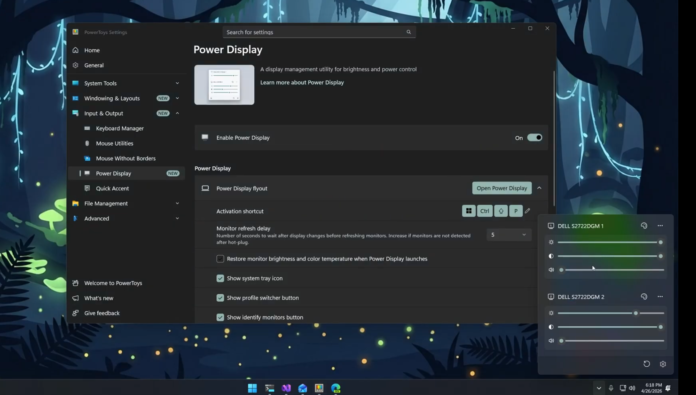Open color profile for DELL S2722DGM 2

coord(644,296)
